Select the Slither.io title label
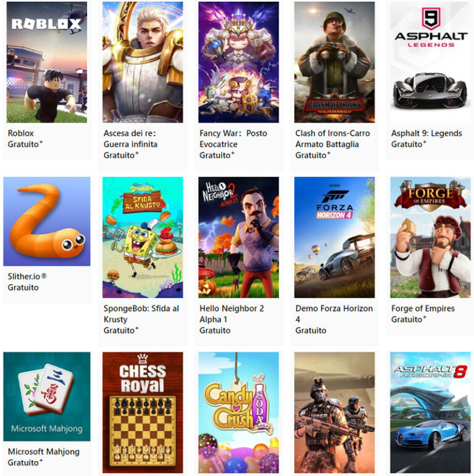The height and width of the screenshot is (476, 474). [x=27, y=276]
